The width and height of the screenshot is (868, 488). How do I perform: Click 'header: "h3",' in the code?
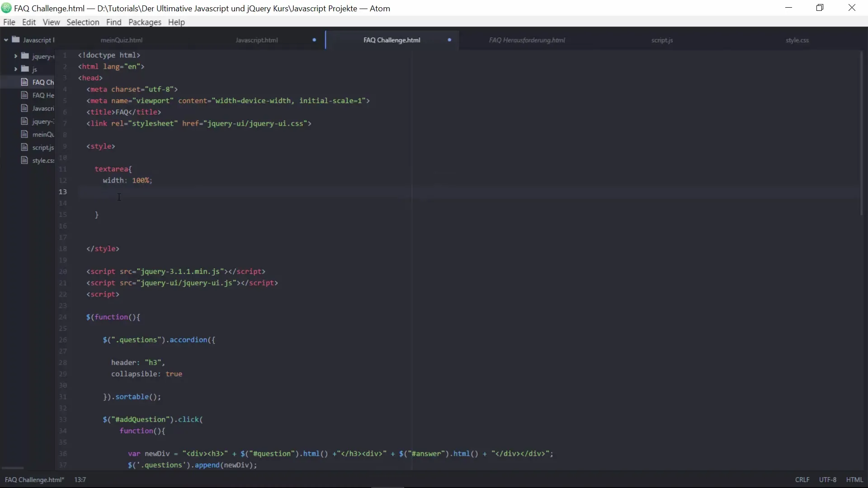(x=138, y=363)
